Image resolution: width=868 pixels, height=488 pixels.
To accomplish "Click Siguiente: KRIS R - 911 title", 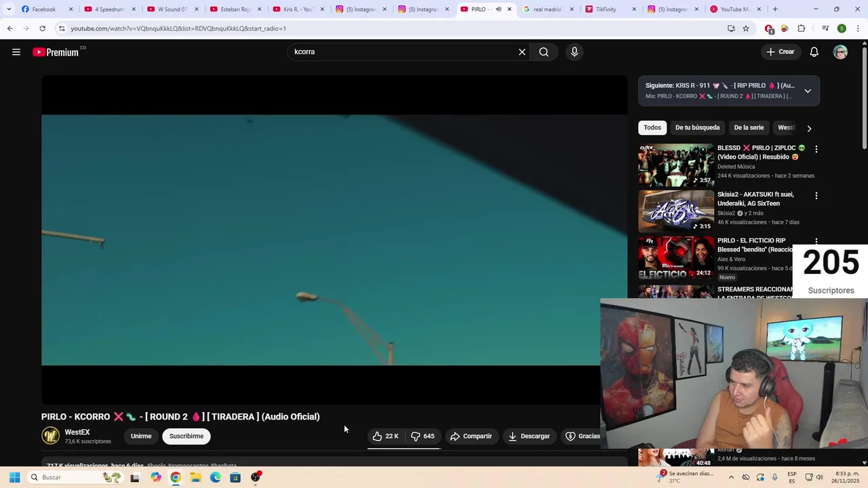I will [x=719, y=86].
